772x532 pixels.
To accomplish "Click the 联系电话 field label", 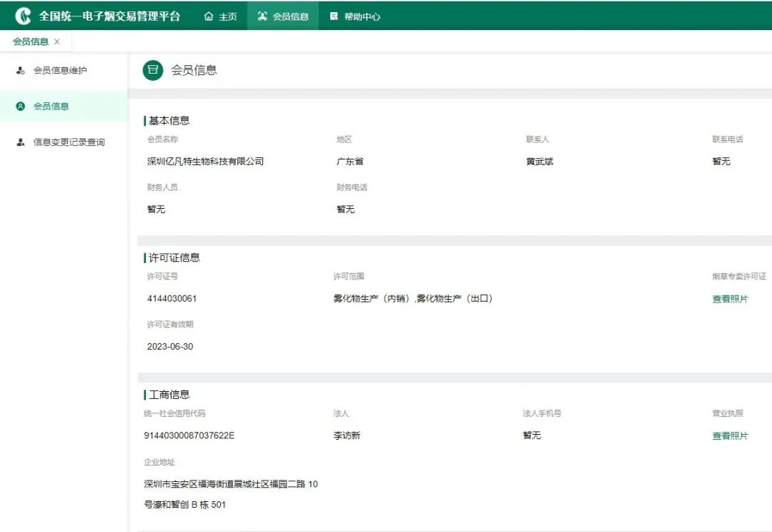I will click(x=728, y=139).
